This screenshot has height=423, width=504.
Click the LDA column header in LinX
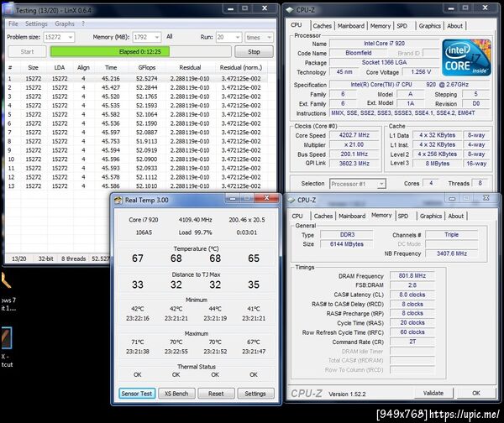tap(60, 68)
